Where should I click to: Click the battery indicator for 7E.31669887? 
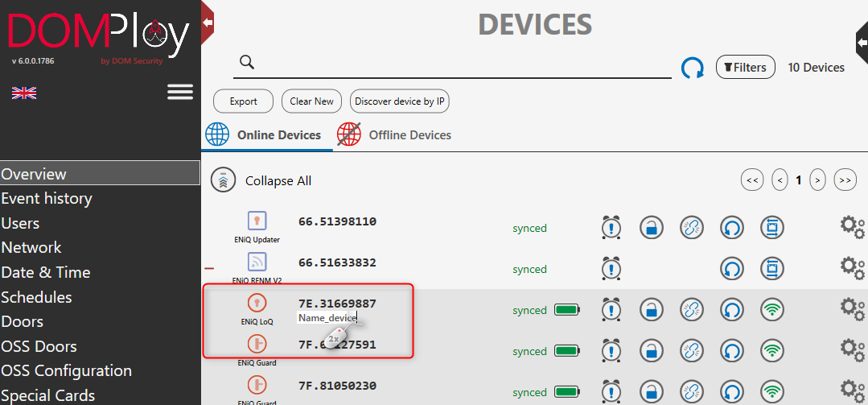(x=567, y=310)
